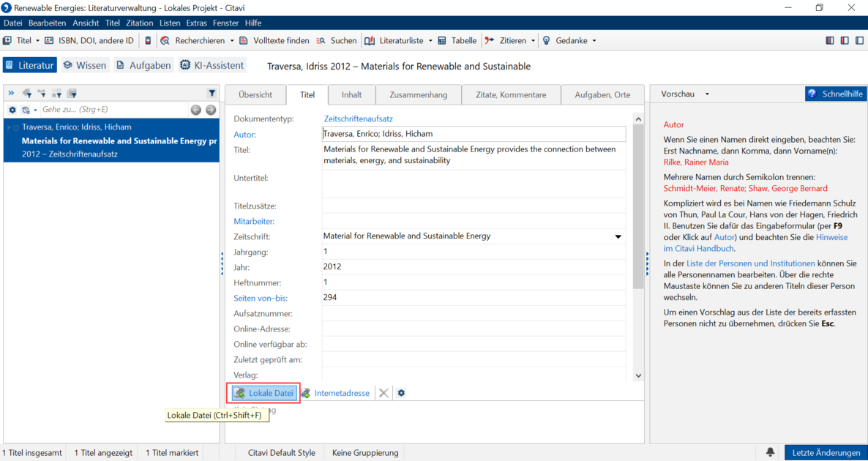Add an Internetadresse location
The image size is (868, 461).
[335, 393]
